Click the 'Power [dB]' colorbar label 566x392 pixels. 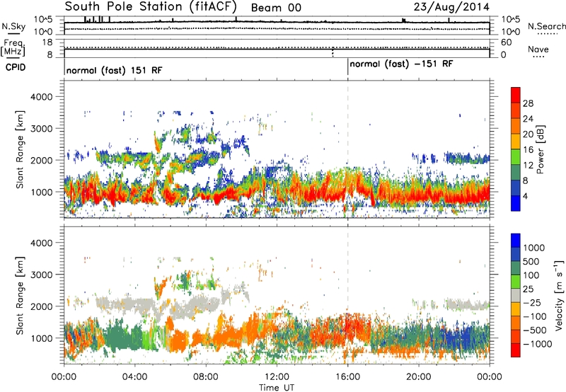[540, 149]
